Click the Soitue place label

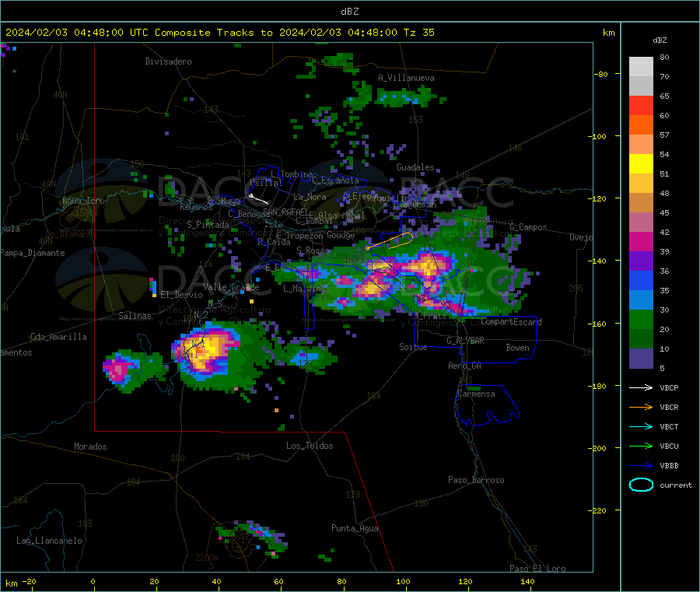tap(413, 347)
